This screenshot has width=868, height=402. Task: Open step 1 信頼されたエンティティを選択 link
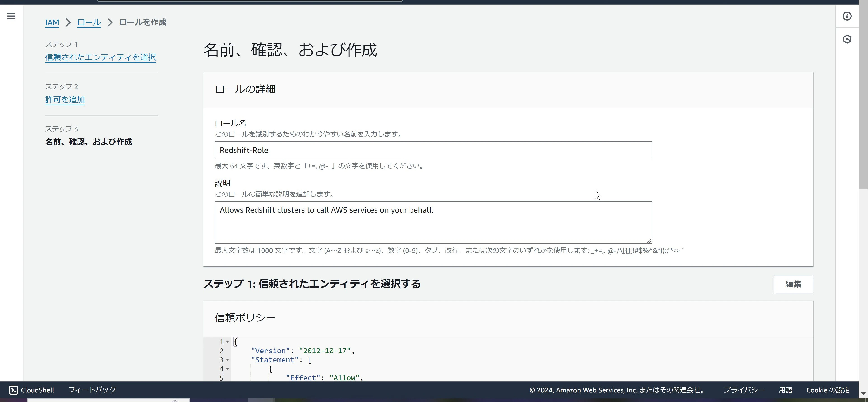[x=100, y=57]
